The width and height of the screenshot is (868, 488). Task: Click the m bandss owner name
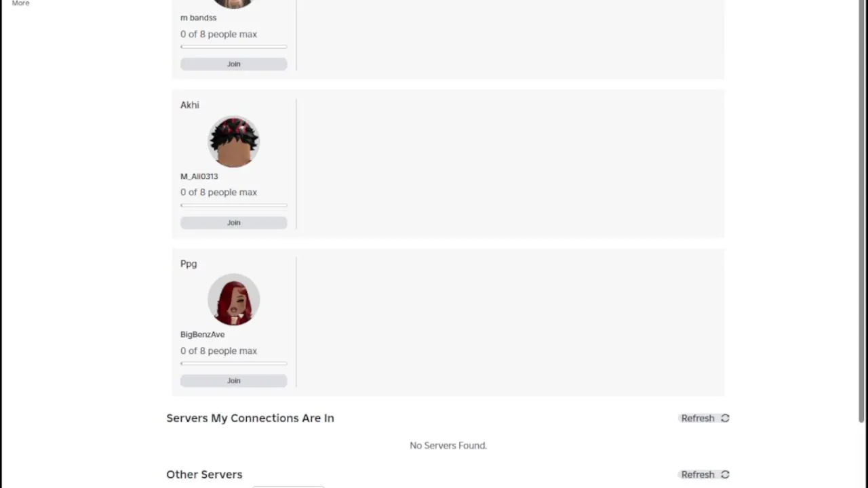pos(198,18)
